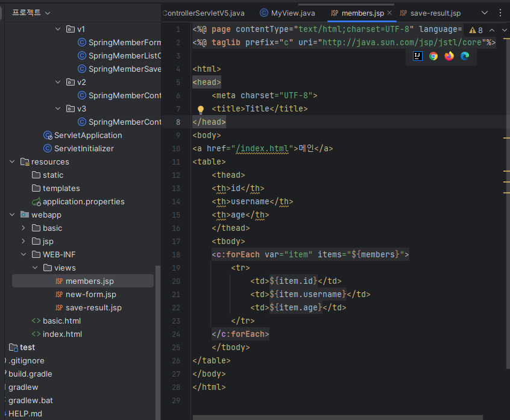The image size is (510, 420).
Task: Close the members.jsp tab
Action: 389,13
